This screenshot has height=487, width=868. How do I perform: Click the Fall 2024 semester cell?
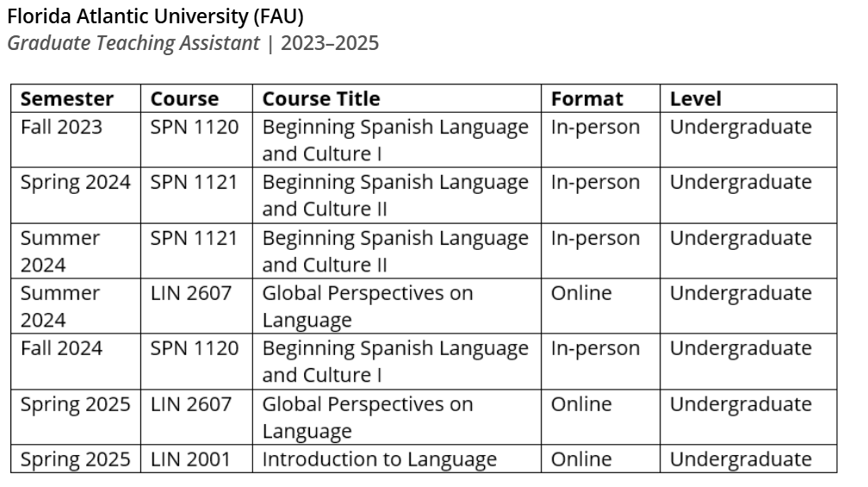[x=76, y=361]
